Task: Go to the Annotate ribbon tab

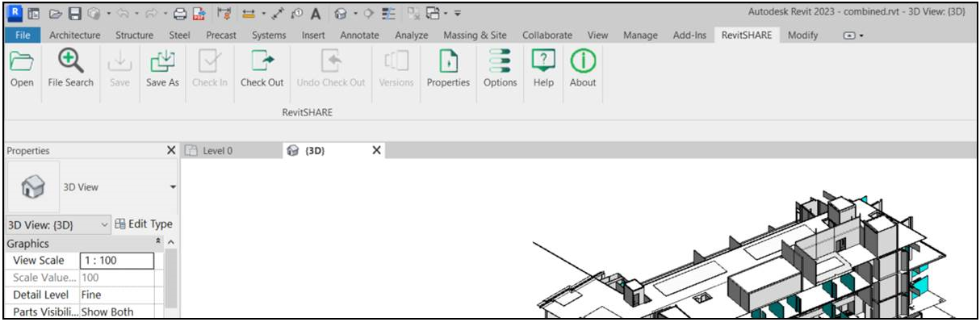Action: click(x=359, y=36)
